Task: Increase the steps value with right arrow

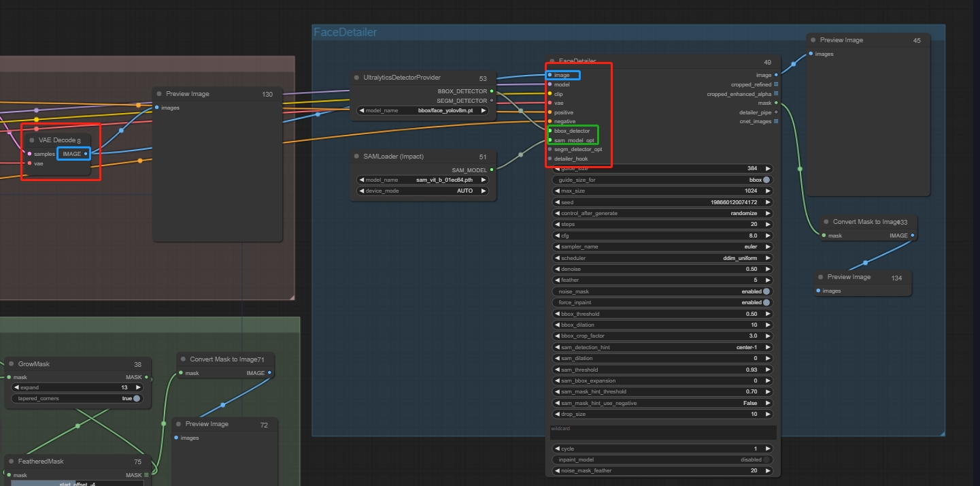Action: pyautogui.click(x=768, y=224)
